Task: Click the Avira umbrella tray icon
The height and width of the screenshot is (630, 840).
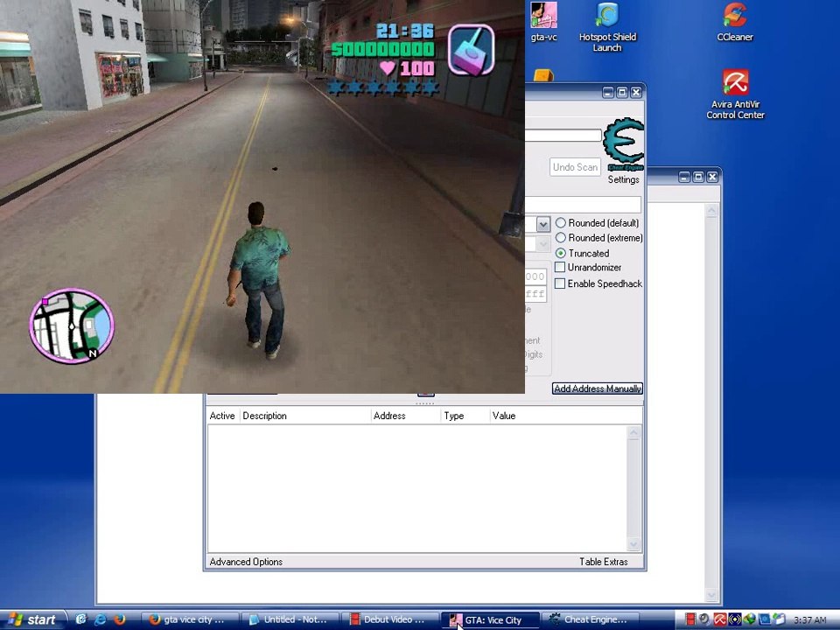Action: [x=719, y=619]
